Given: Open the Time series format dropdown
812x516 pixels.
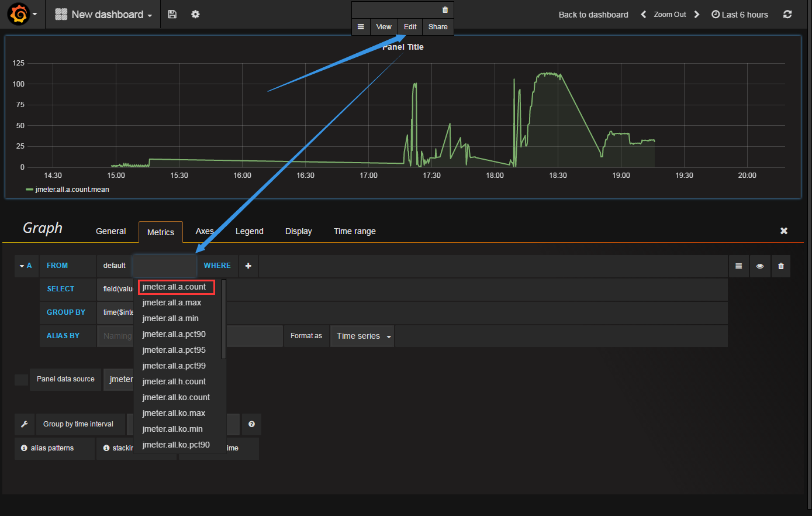Looking at the screenshot, I should click(x=363, y=336).
